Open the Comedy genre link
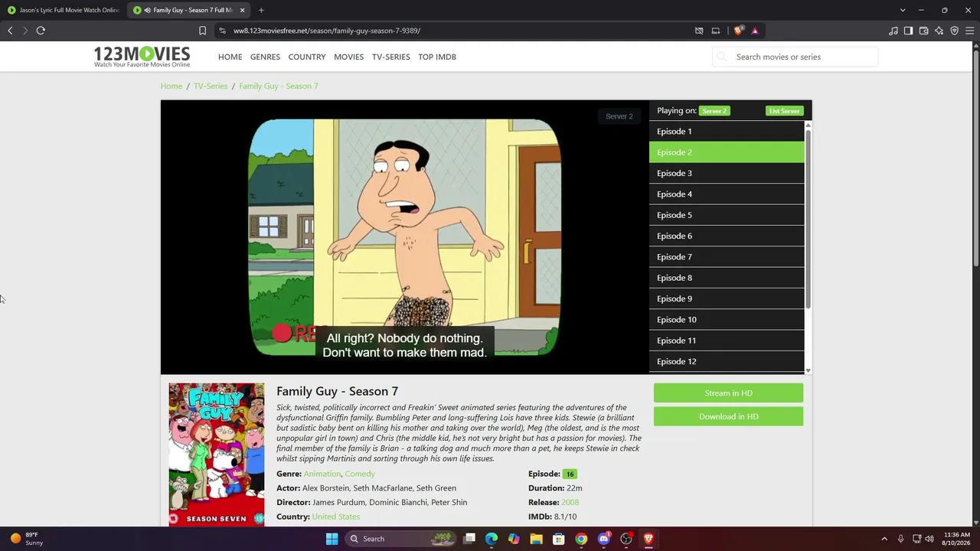The image size is (980, 551). (x=360, y=474)
